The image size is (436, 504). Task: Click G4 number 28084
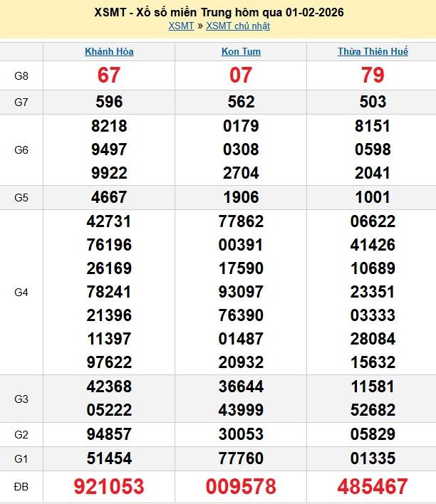(373, 339)
